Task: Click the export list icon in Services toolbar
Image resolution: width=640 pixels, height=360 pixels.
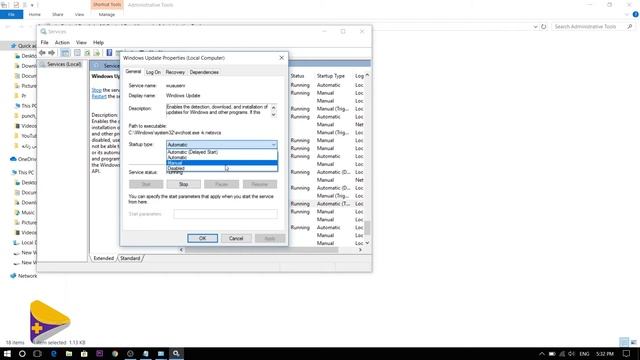Action: point(97,53)
